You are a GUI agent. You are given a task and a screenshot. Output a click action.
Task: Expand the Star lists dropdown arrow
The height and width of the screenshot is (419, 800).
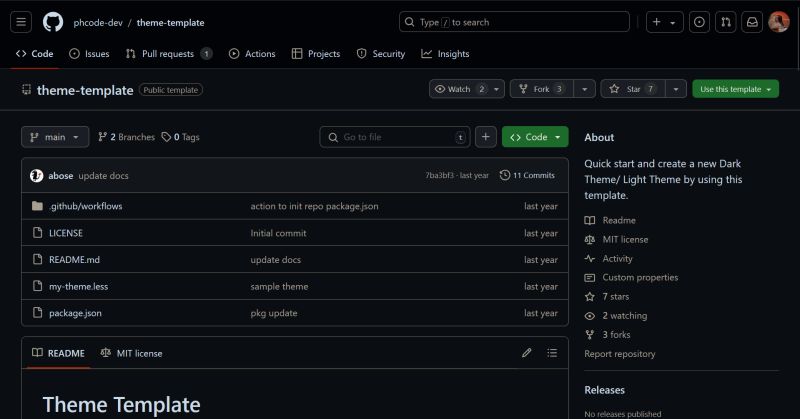point(676,89)
